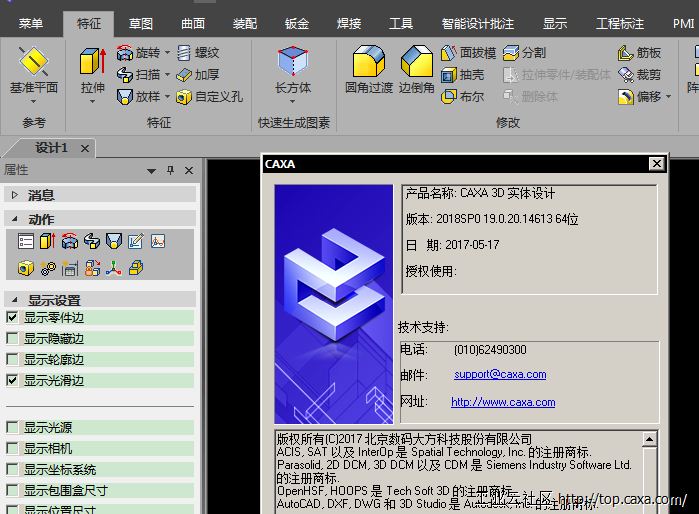Enable 显示相机 checkbox
The image size is (699, 514).
(x=12, y=448)
